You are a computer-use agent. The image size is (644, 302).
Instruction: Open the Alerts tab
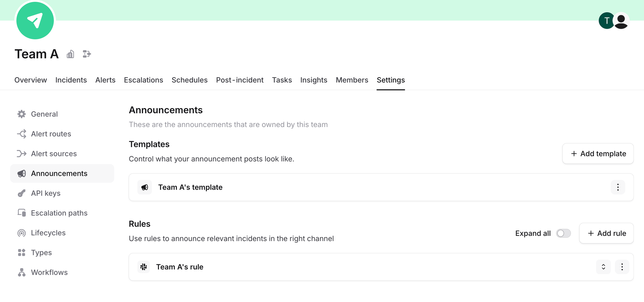[x=105, y=80]
